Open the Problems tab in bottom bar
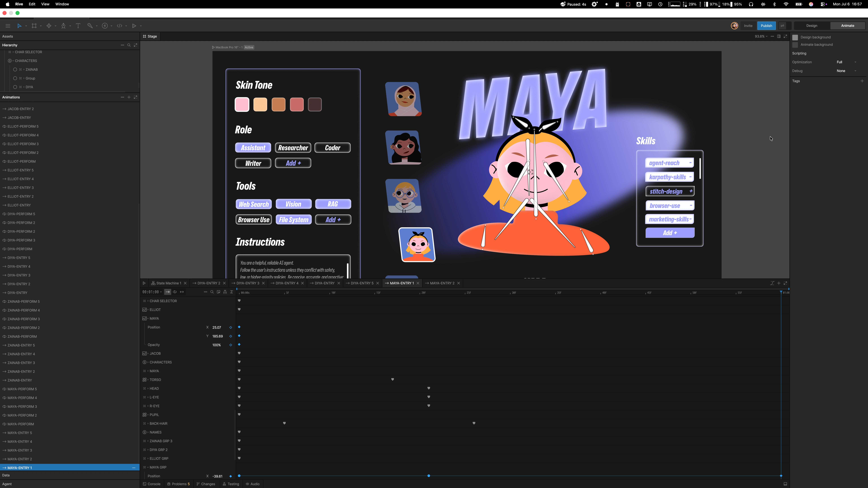868x488 pixels. [x=179, y=484]
